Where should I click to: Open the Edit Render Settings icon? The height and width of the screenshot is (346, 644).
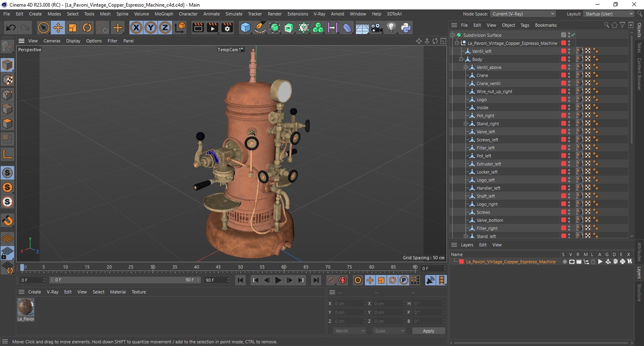[227, 27]
